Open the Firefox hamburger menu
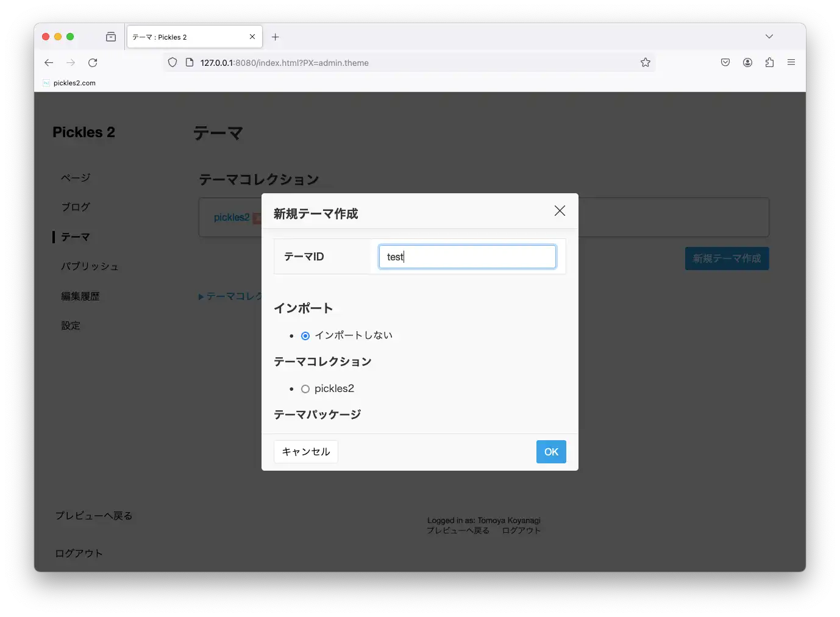The image size is (840, 617). tap(791, 63)
